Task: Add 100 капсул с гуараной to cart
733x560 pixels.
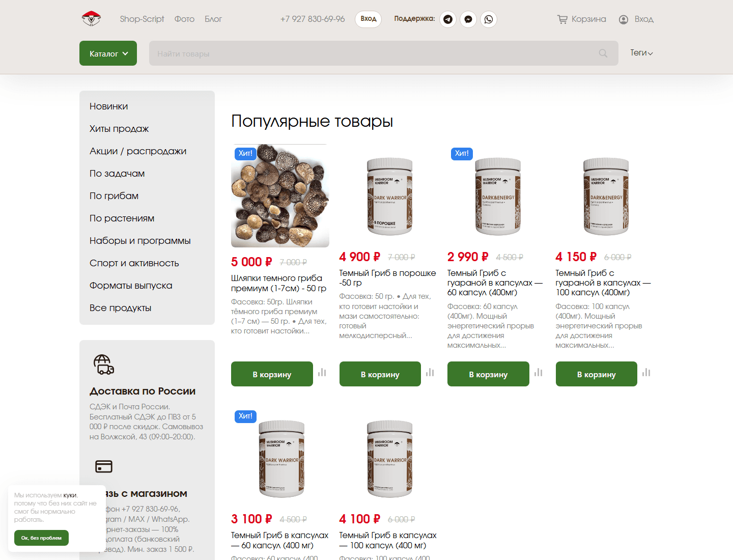Action: pos(597,374)
